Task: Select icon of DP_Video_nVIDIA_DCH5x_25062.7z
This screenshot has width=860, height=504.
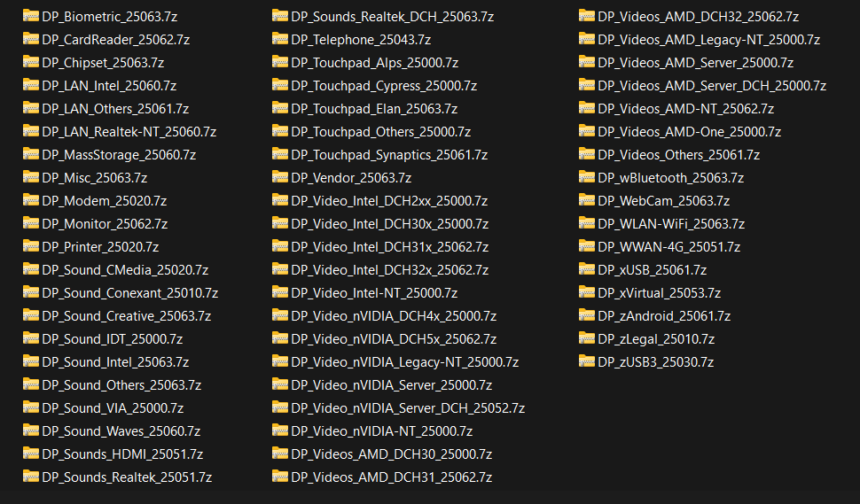Action: [x=279, y=337]
